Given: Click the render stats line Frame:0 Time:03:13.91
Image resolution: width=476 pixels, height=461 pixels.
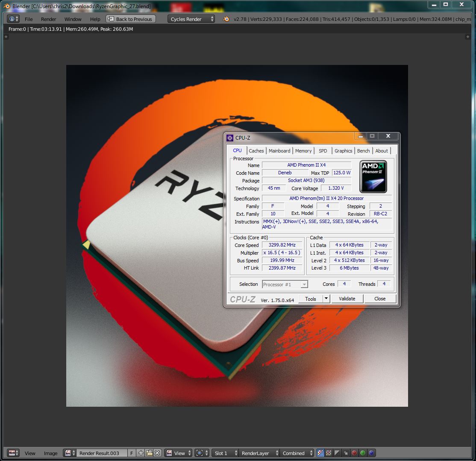Looking at the screenshot, I should coord(71,29).
